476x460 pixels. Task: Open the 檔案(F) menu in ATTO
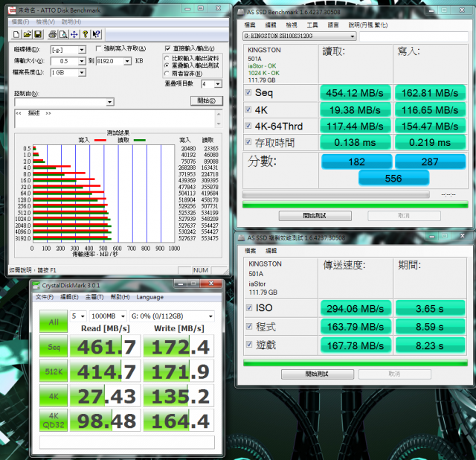coord(20,22)
